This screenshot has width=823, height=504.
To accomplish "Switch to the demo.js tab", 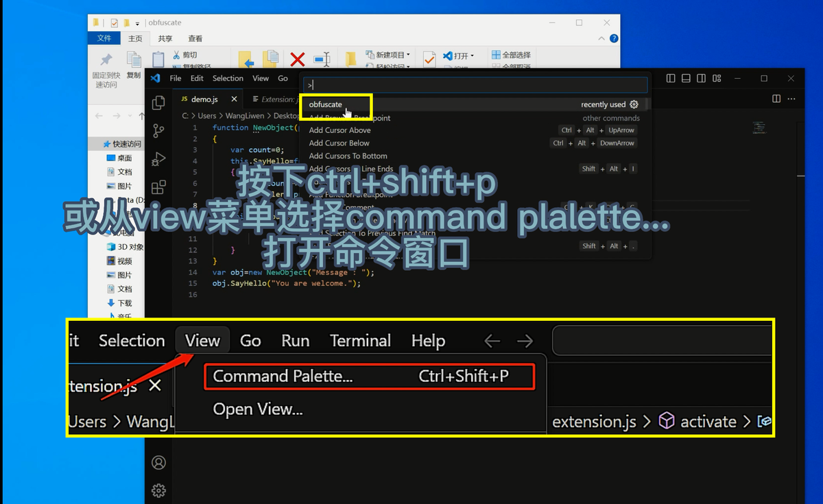I will pos(206,99).
